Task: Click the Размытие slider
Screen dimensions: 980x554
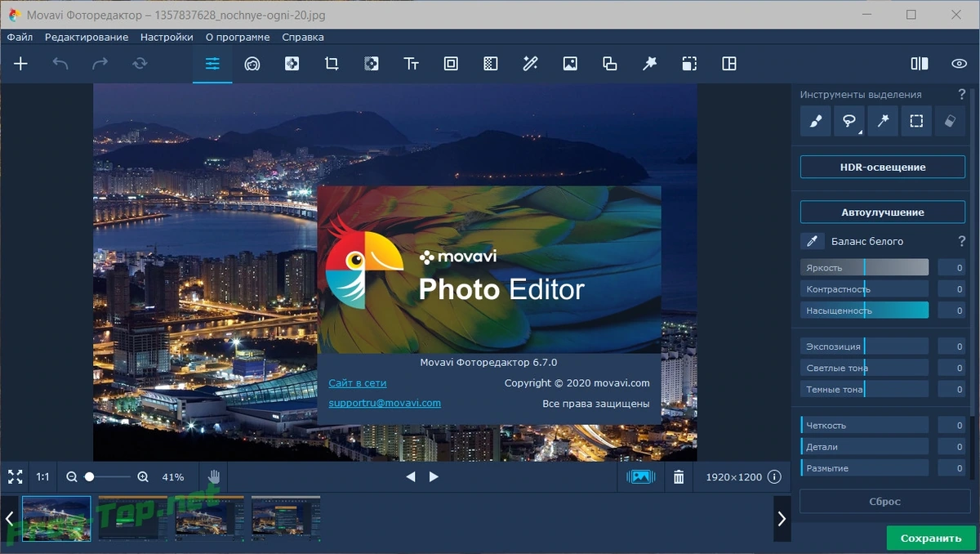Action: coord(864,468)
